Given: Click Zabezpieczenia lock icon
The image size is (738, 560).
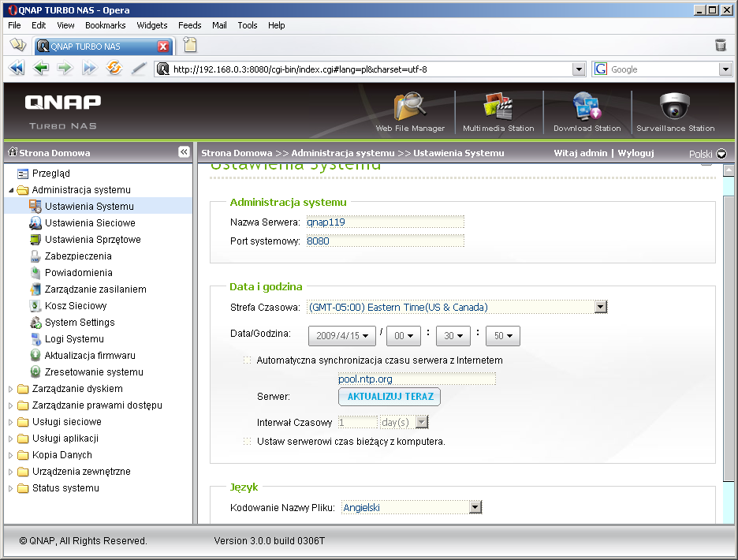Looking at the screenshot, I should coord(35,256).
